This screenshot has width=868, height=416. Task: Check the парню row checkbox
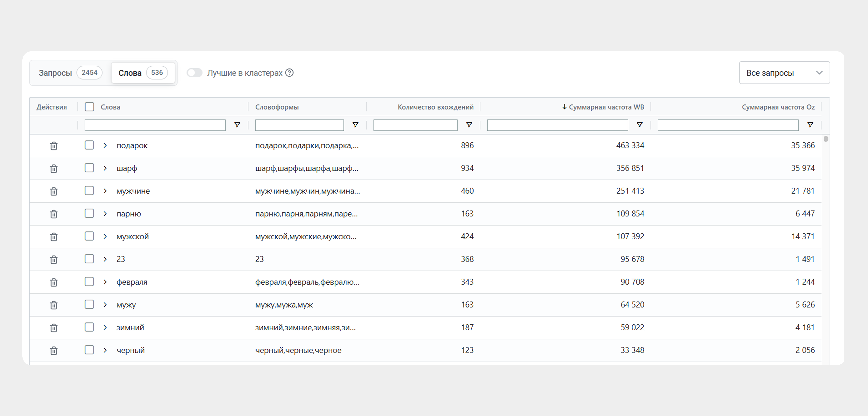pos(89,213)
